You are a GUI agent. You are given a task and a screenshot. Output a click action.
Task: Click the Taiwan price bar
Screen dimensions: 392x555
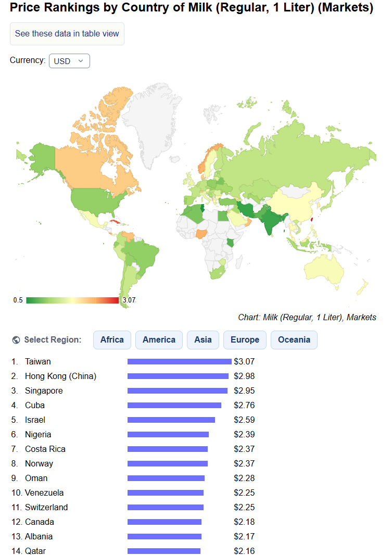[180, 361]
